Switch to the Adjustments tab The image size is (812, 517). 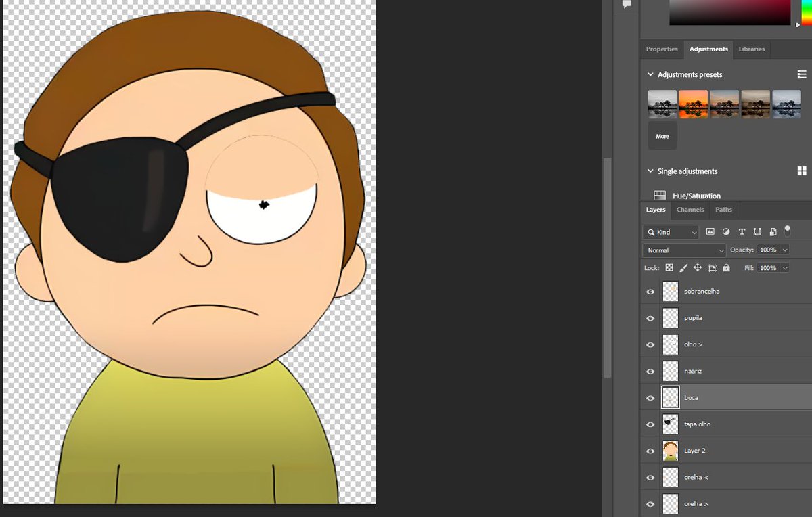(x=708, y=49)
